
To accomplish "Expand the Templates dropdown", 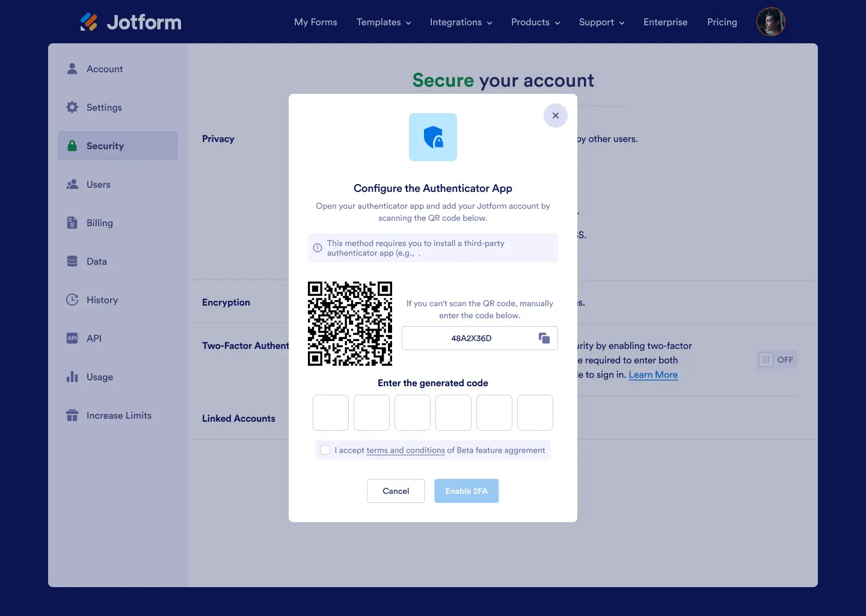I will click(384, 22).
